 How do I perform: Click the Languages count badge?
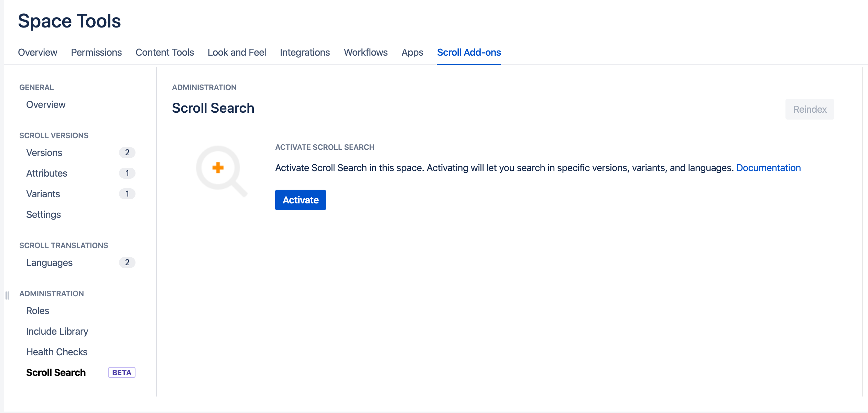(127, 263)
